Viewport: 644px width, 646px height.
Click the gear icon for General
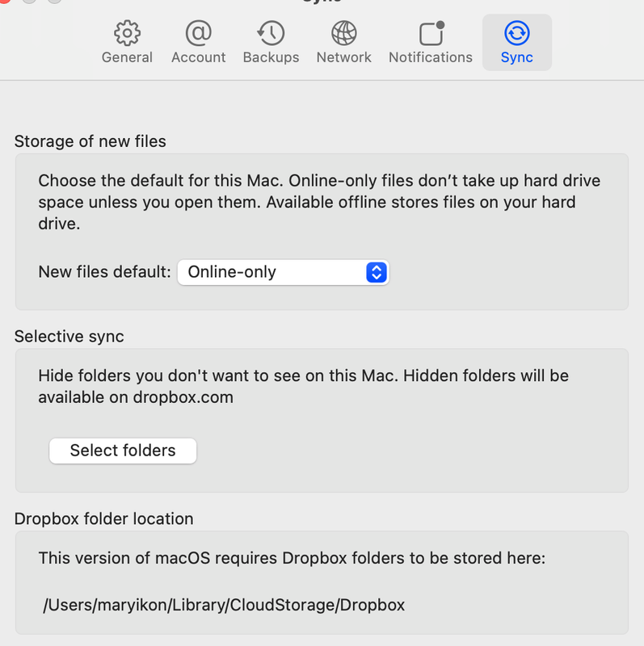[x=127, y=33]
